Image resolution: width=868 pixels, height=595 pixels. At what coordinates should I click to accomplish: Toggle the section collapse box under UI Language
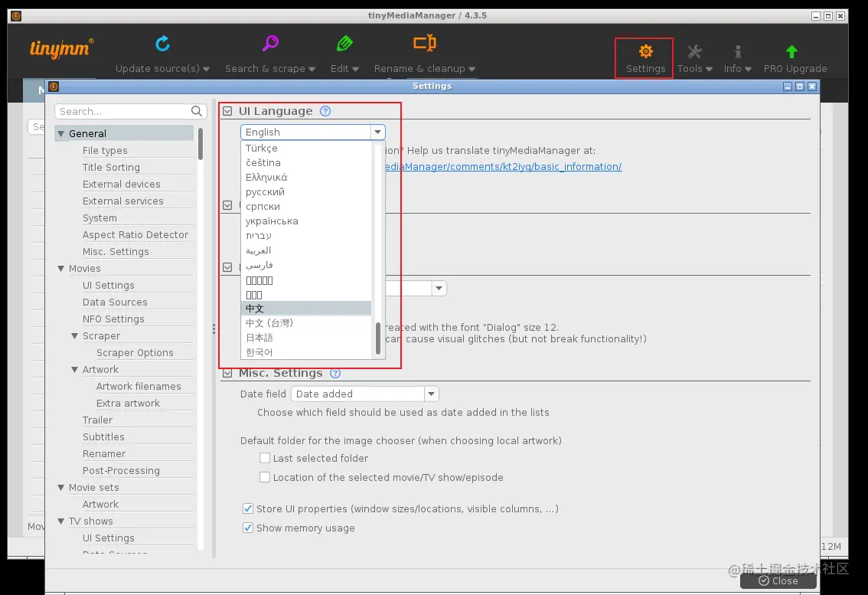point(227,205)
